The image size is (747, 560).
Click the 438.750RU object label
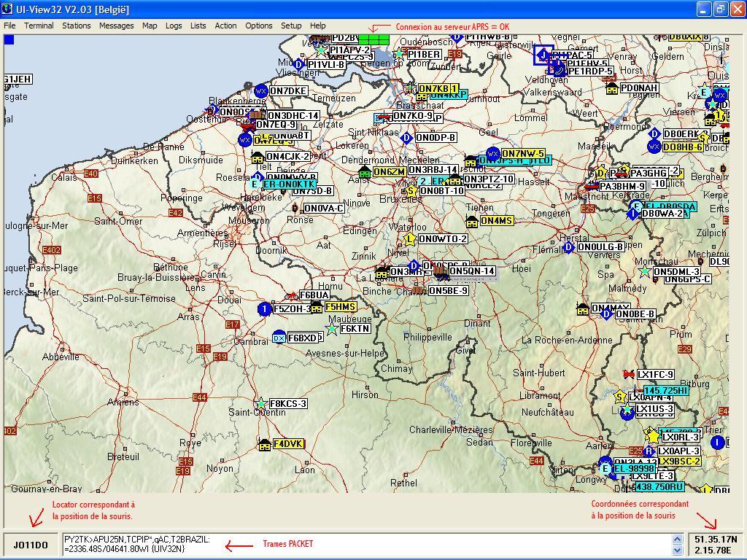659,486
